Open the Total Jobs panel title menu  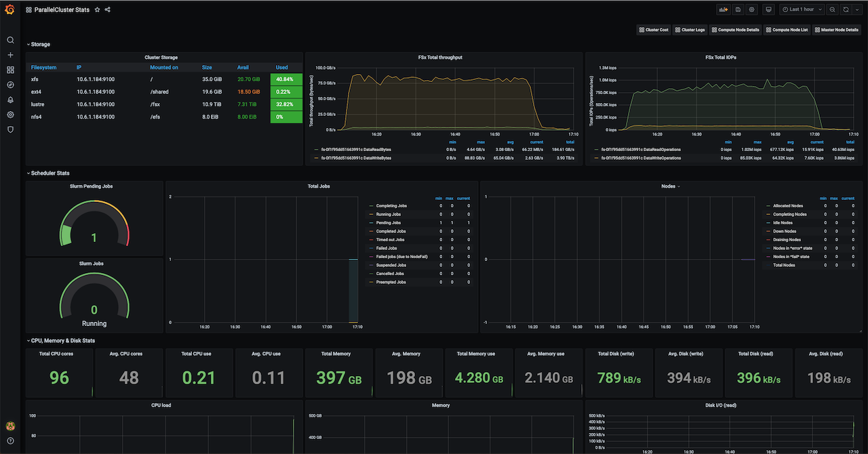point(319,186)
